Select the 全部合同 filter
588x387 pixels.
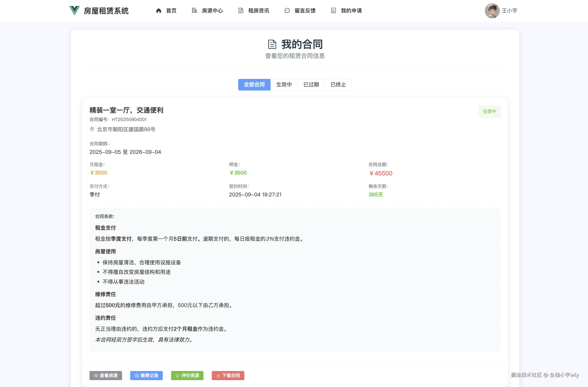(x=254, y=85)
